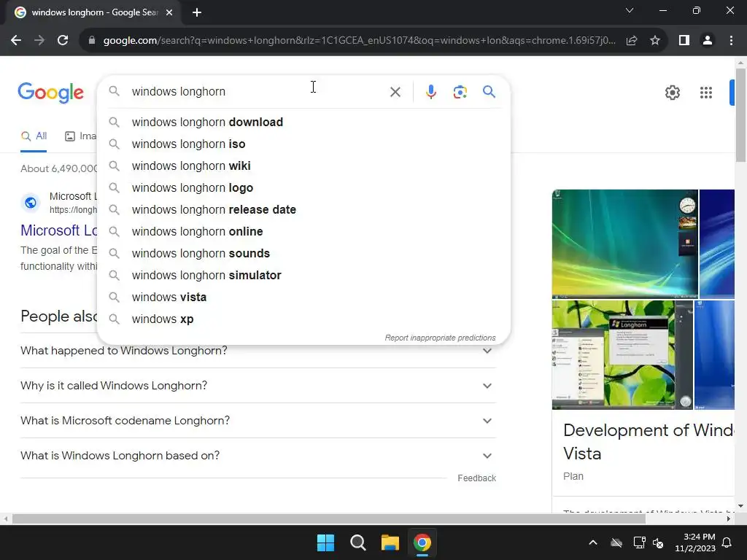Select suggestion windows longhorn online

click(303, 231)
